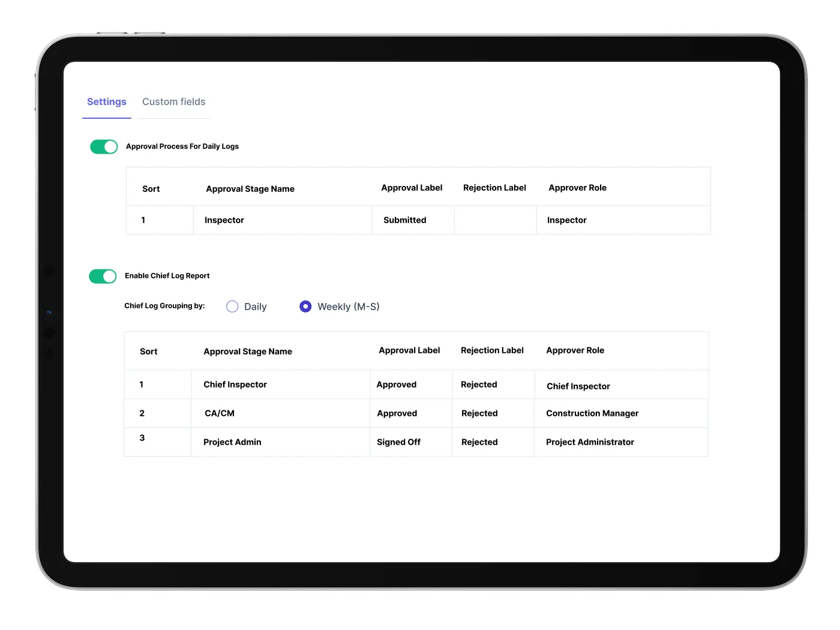Select the Settings tab
The height and width of the screenshot is (630, 840).
tap(106, 101)
